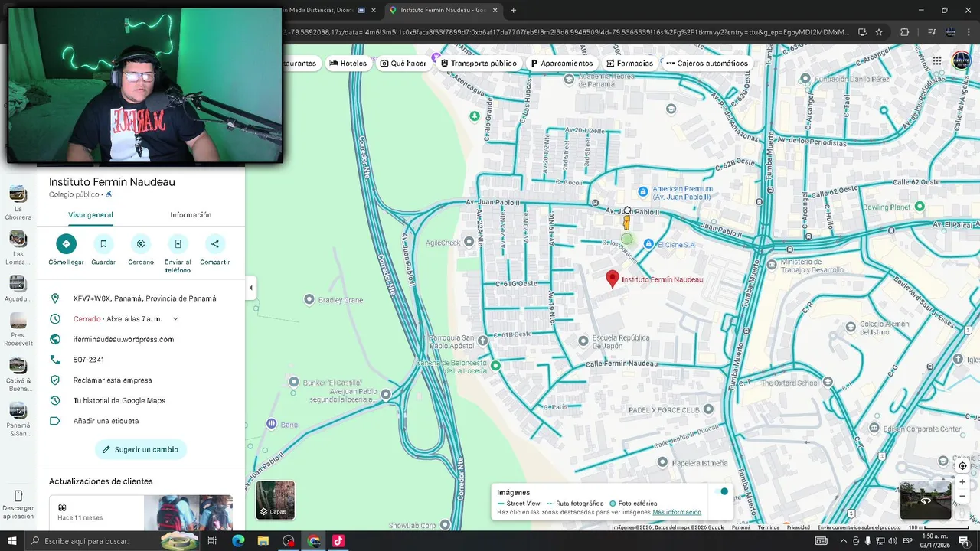This screenshot has width=980, height=551.
Task: Expand opening hours dropdown chevron
Action: tap(175, 319)
